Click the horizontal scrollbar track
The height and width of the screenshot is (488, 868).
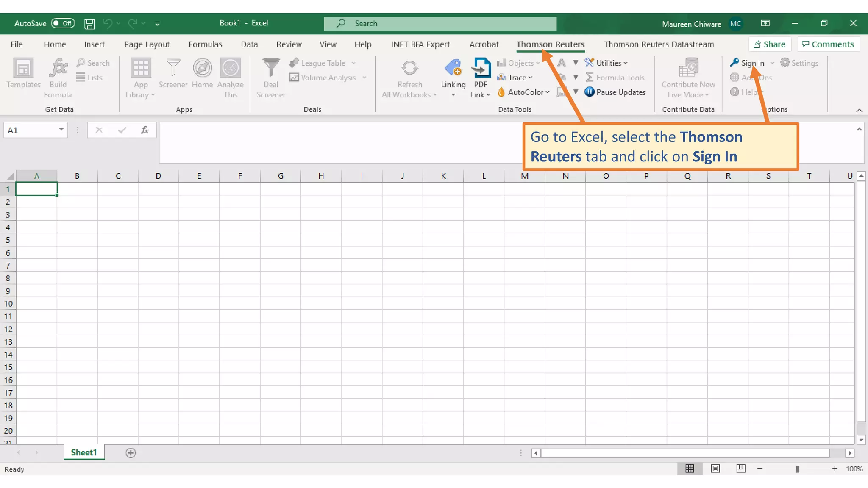(x=685, y=453)
